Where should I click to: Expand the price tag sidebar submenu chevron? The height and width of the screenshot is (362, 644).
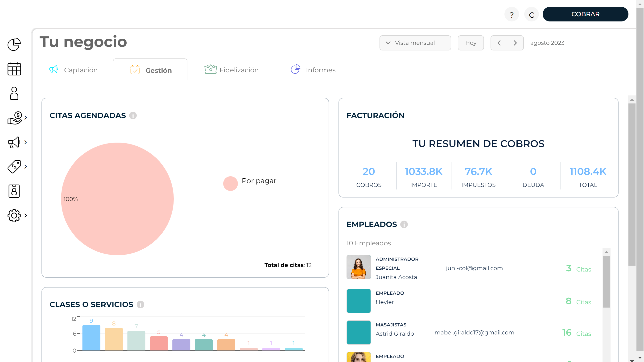[25, 167]
